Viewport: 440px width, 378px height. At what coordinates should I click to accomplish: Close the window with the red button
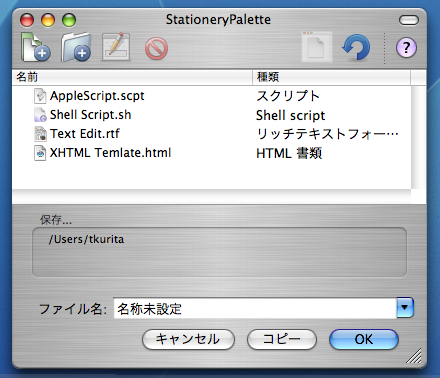[x=27, y=20]
